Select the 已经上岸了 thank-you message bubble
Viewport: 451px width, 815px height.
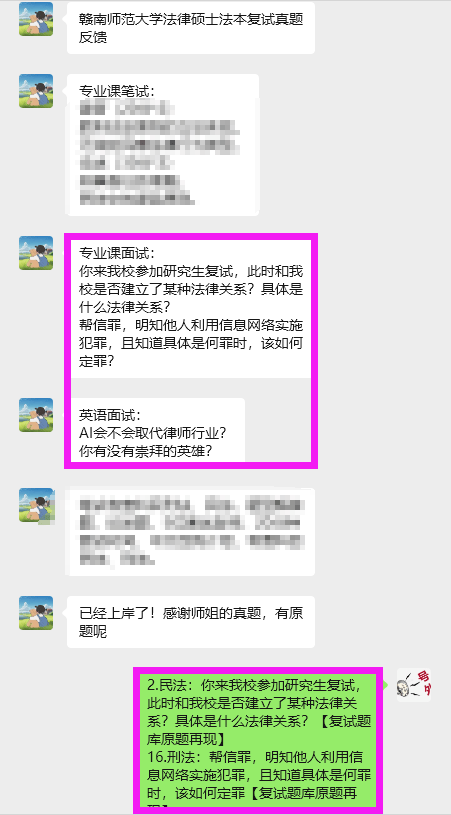click(191, 622)
